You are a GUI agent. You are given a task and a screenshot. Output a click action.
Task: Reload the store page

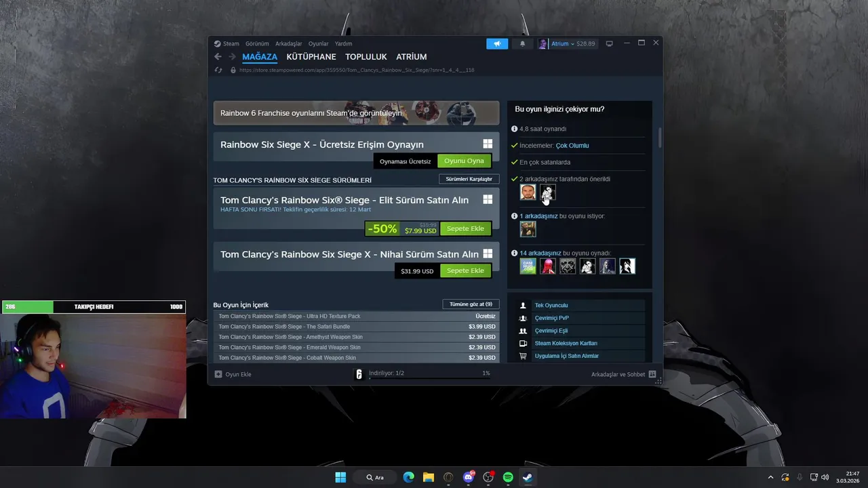pos(218,70)
